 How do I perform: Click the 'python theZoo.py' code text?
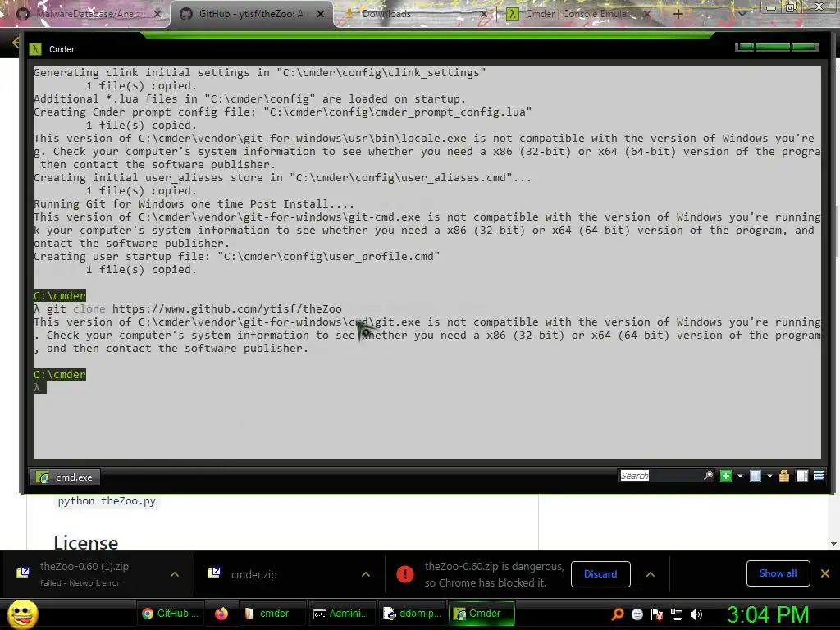coord(107,501)
